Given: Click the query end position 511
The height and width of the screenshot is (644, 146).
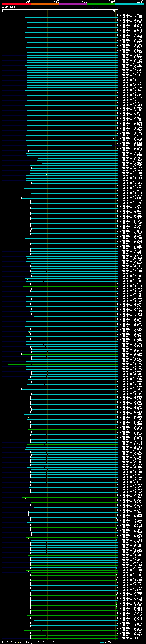Looking at the screenshot, I should (x=115, y=11).
